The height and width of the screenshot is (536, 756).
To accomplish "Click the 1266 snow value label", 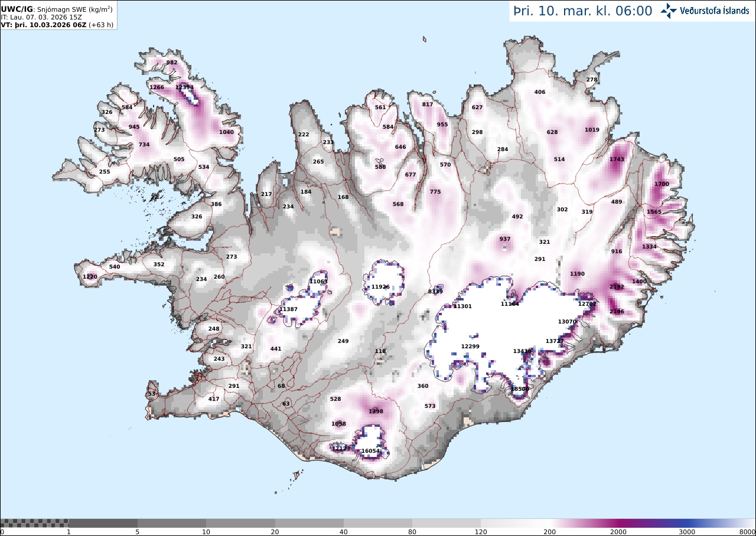I will tap(157, 87).
